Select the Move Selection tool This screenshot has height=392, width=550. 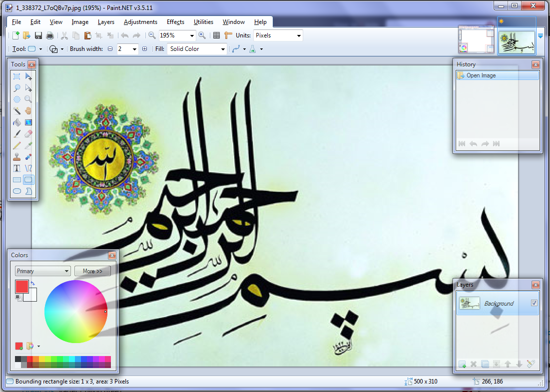tap(28, 88)
